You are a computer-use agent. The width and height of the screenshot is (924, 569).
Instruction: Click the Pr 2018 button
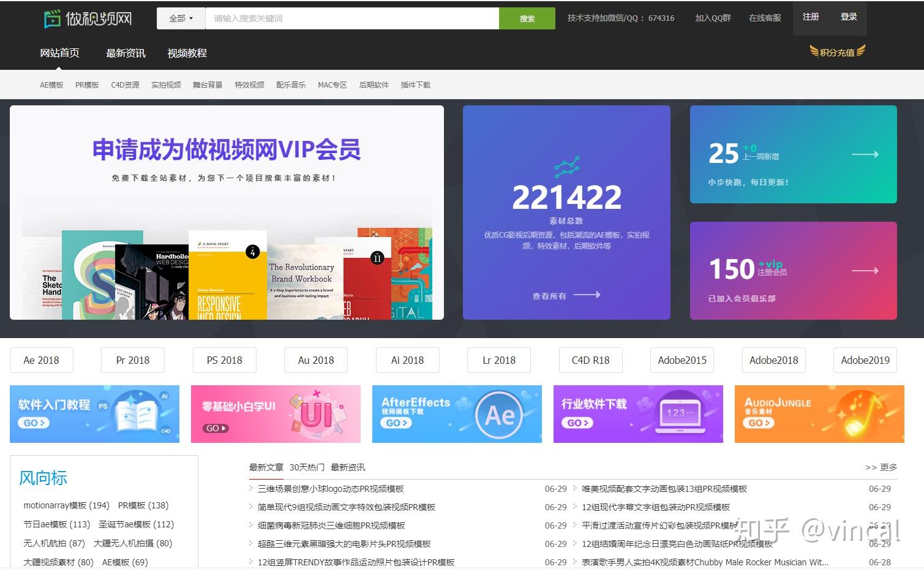133,360
